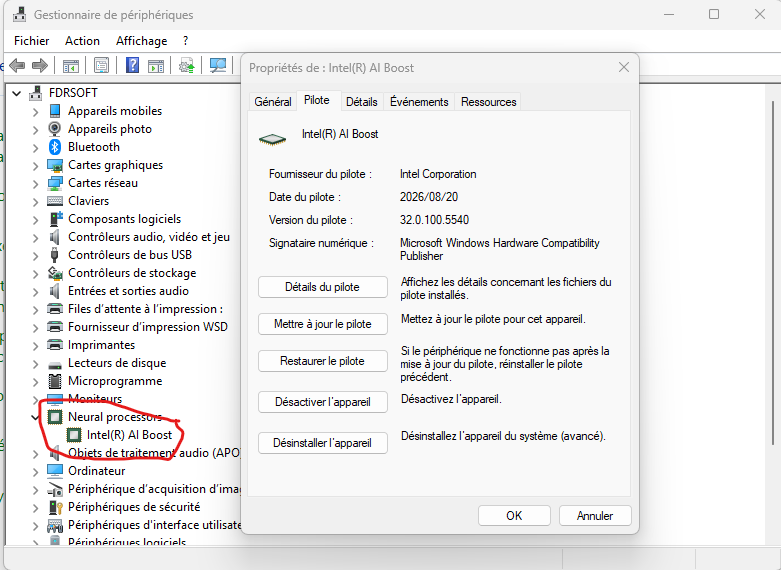Switch to the Détails tab
This screenshot has width=781, height=570.
point(362,102)
